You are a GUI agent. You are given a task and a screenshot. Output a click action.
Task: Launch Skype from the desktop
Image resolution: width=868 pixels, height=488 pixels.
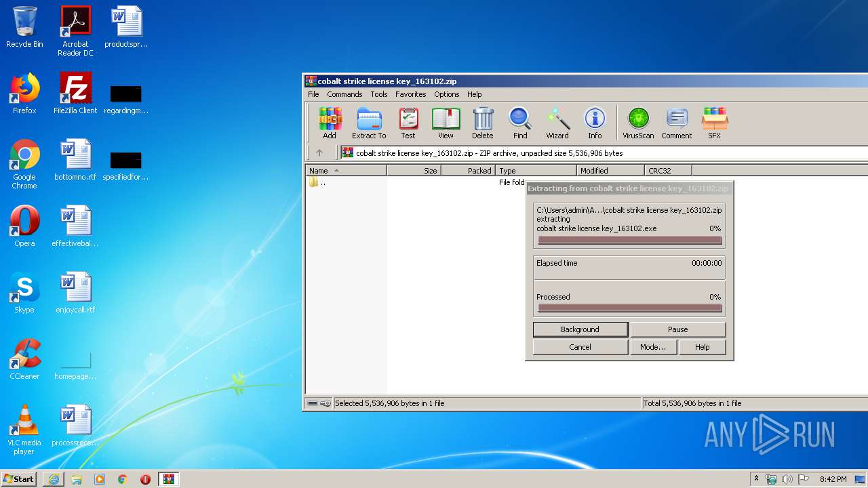[24, 293]
